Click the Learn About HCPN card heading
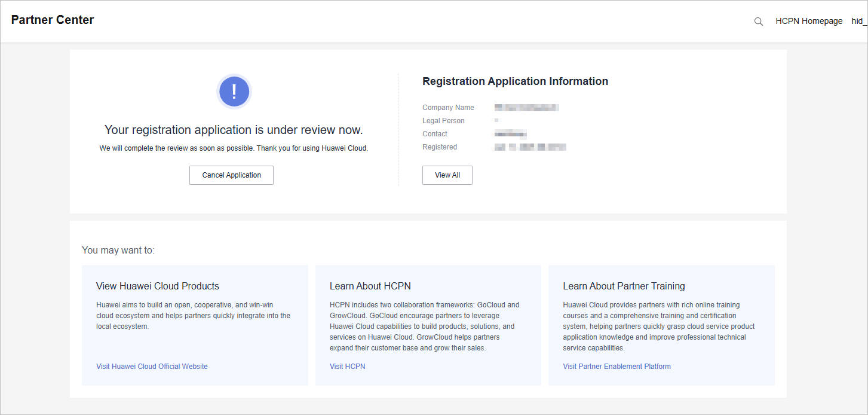The width and height of the screenshot is (868, 415). click(x=370, y=286)
